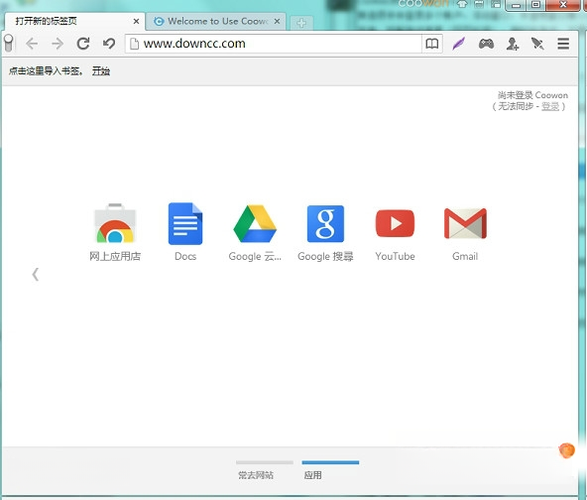Click the Gmail label text
The width and height of the screenshot is (587, 500).
[465, 256]
